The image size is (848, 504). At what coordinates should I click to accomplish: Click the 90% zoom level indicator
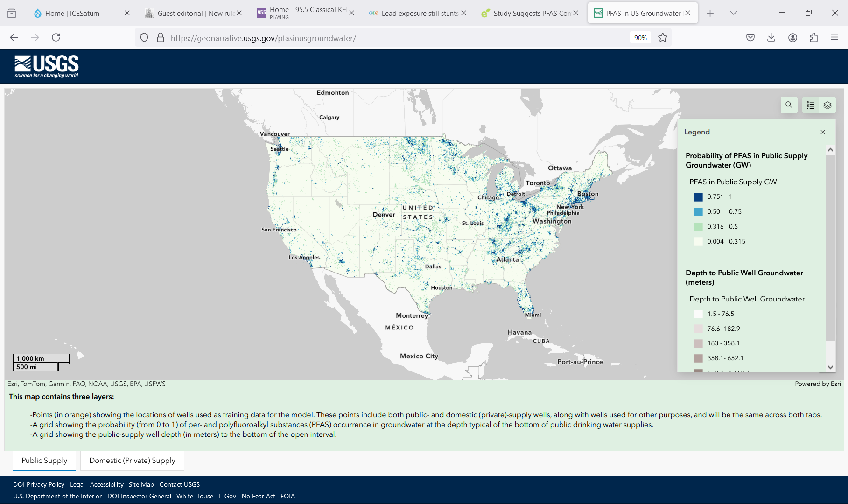click(640, 38)
